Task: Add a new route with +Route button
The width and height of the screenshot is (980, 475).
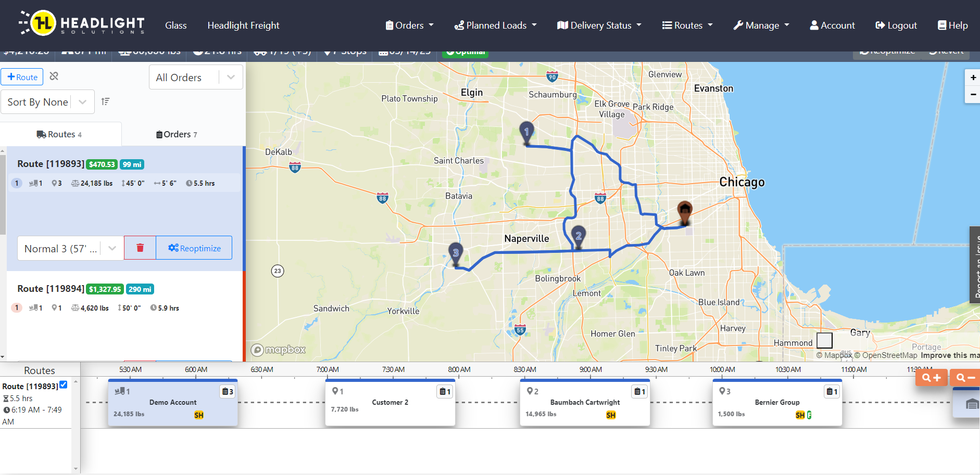Action: (x=22, y=77)
